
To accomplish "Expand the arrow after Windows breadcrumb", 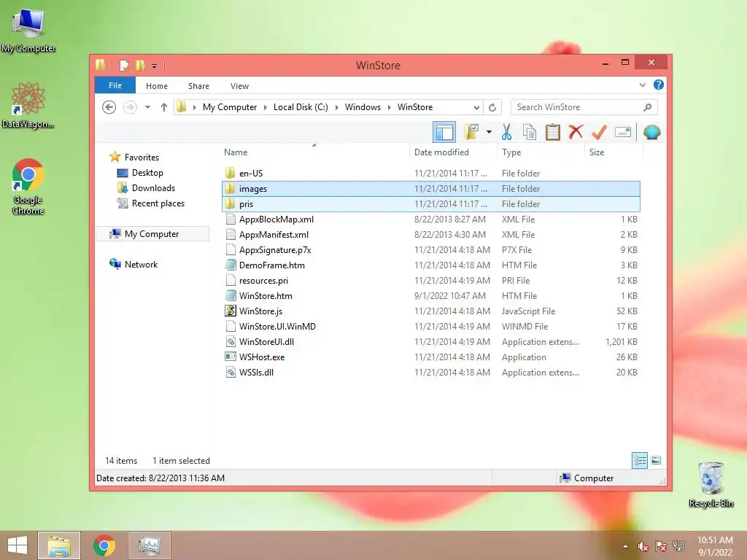I will coord(390,107).
